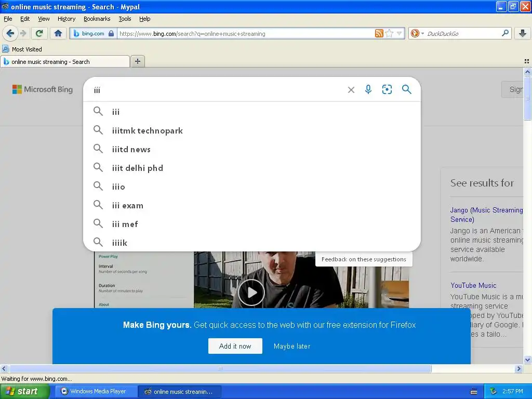Image resolution: width=532 pixels, height=399 pixels.
Task: Subscribe via the RSS feed icon
Action: [379, 33]
